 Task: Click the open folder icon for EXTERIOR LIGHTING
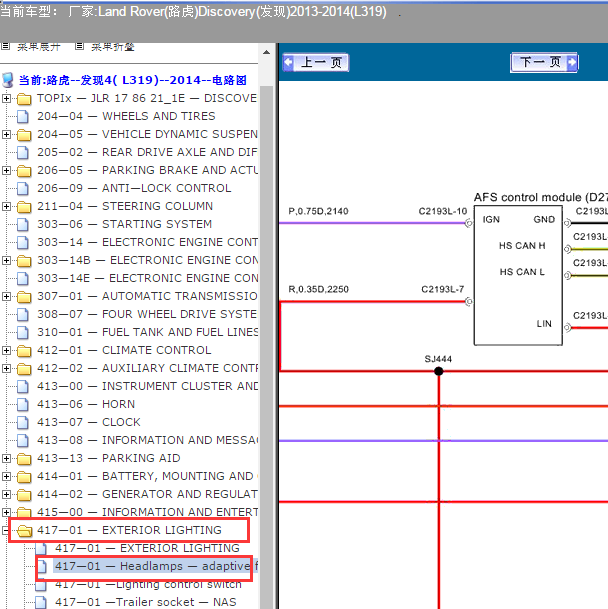tap(24, 530)
